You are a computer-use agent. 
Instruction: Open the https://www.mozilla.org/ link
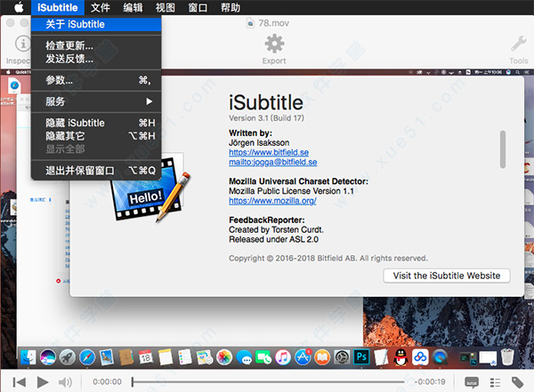pyautogui.click(x=272, y=201)
